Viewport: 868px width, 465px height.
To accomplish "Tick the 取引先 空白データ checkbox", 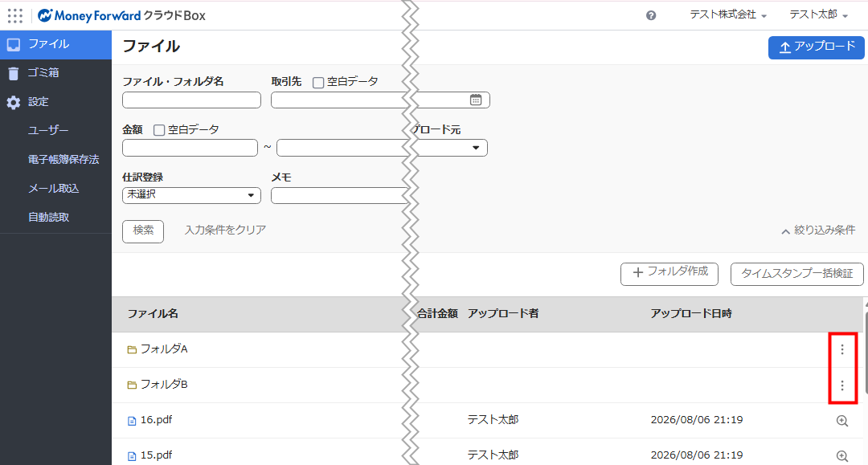I will pos(318,83).
